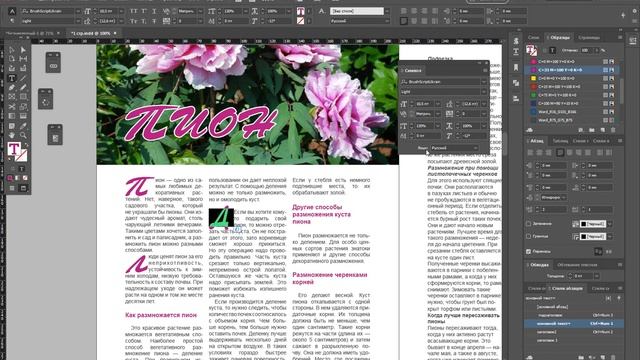The height and width of the screenshot is (360, 640).
Task: Open font family dropdown in control bar
Action: coord(78,11)
